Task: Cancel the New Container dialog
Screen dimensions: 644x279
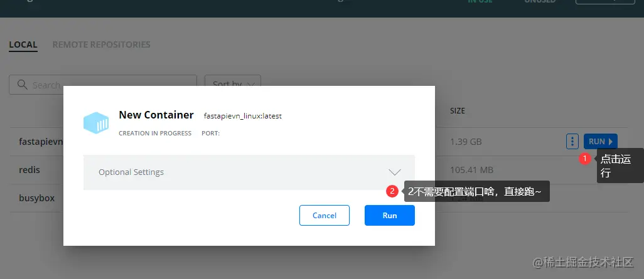Action: 324,216
